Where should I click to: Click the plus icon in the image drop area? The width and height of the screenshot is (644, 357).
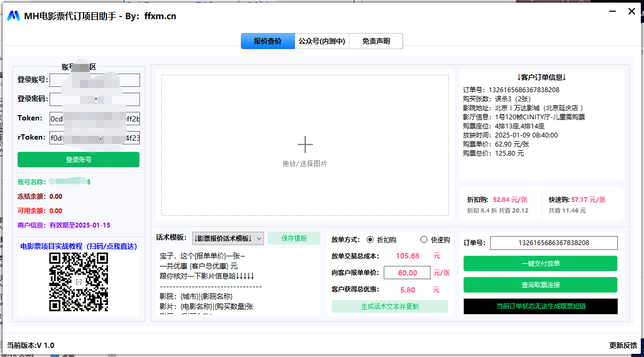305,144
